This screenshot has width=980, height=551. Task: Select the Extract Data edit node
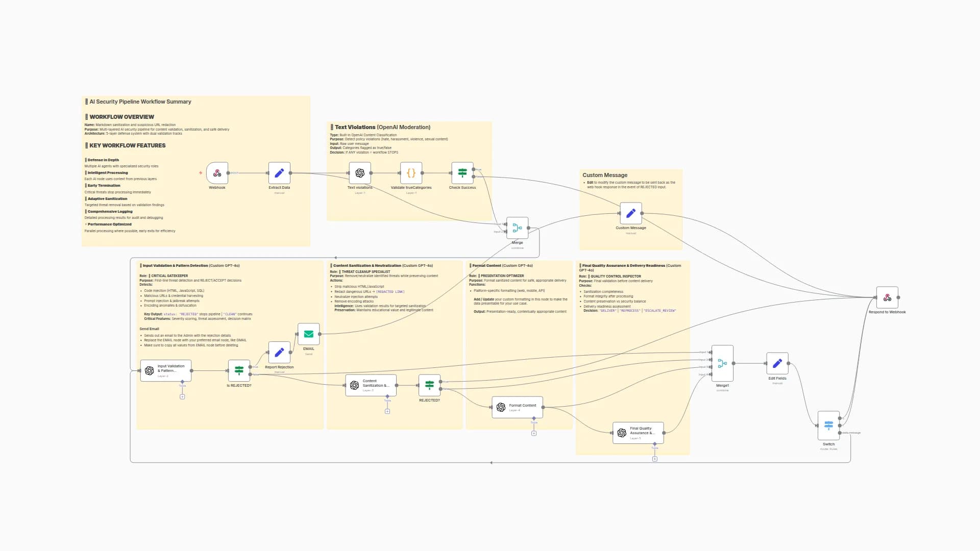pyautogui.click(x=279, y=173)
